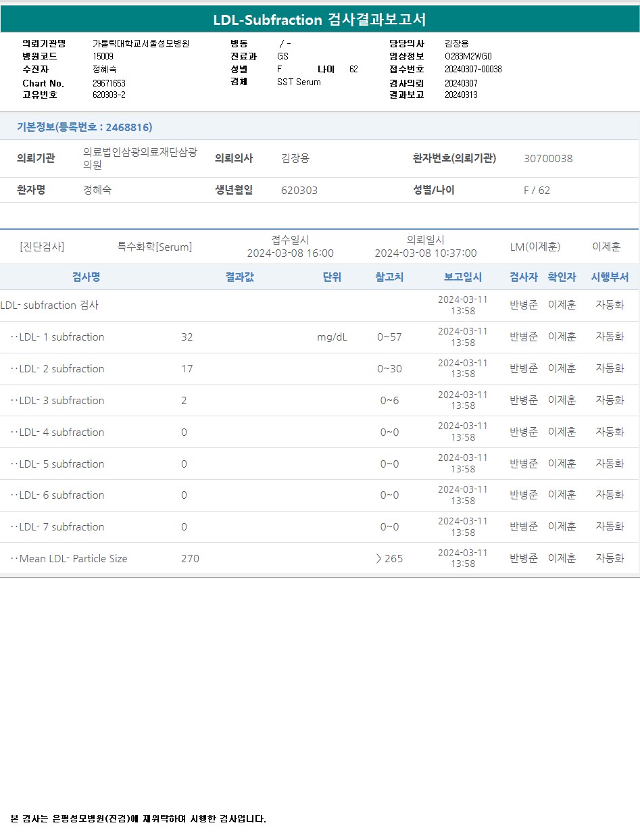Click the 접수번호 value 20240307-00038

473,69
